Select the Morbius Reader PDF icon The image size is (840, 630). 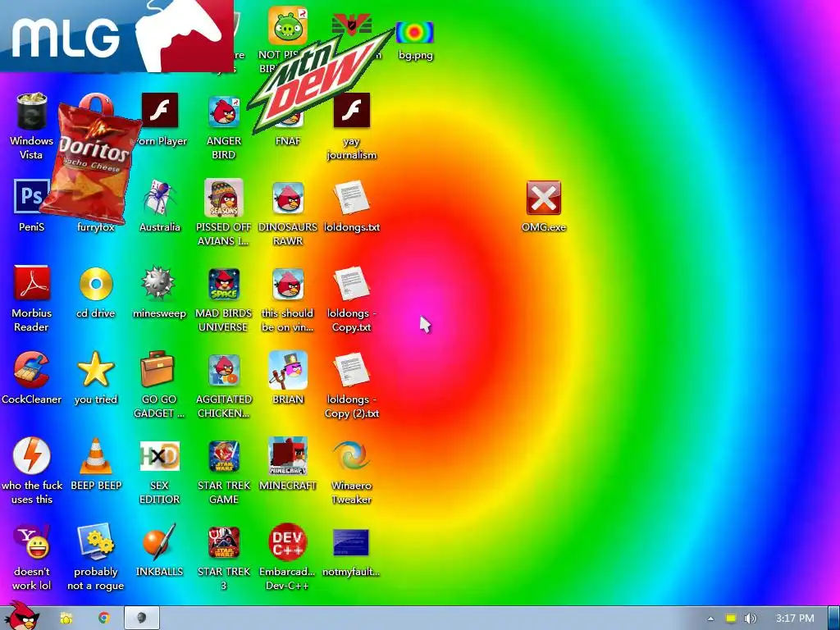tap(31, 283)
